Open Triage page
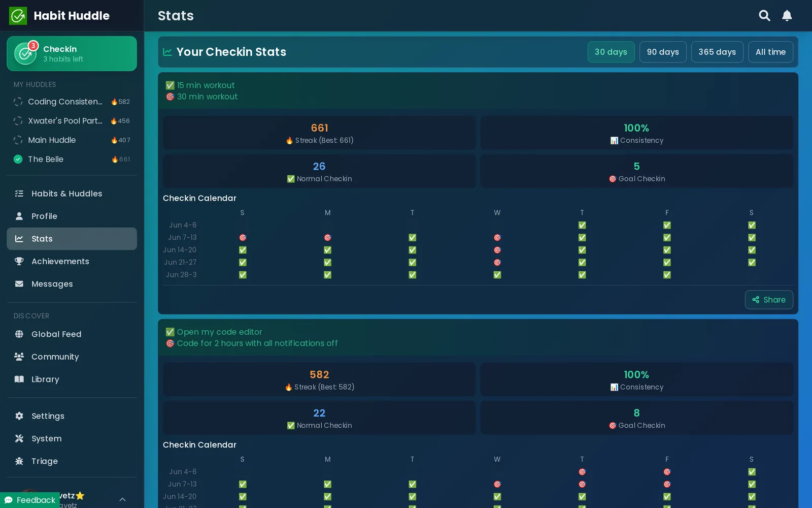Viewport: 812px width, 508px height. pyautogui.click(x=72, y=461)
